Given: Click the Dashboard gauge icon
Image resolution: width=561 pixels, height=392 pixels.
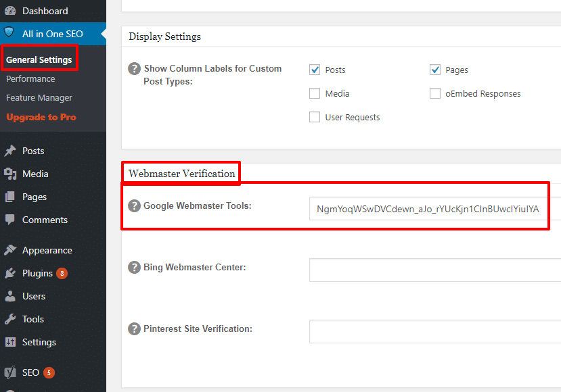Looking at the screenshot, I should [x=10, y=11].
